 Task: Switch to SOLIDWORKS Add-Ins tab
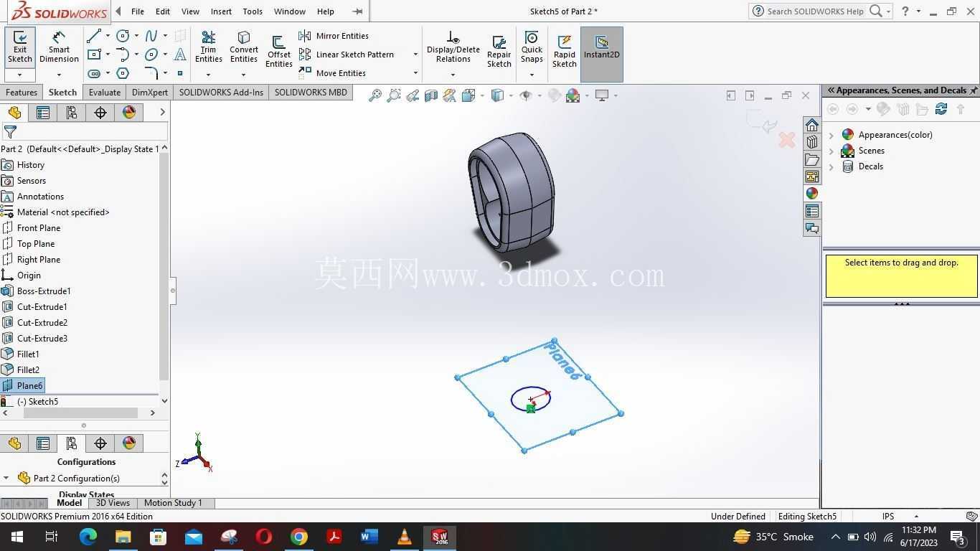pyautogui.click(x=221, y=93)
